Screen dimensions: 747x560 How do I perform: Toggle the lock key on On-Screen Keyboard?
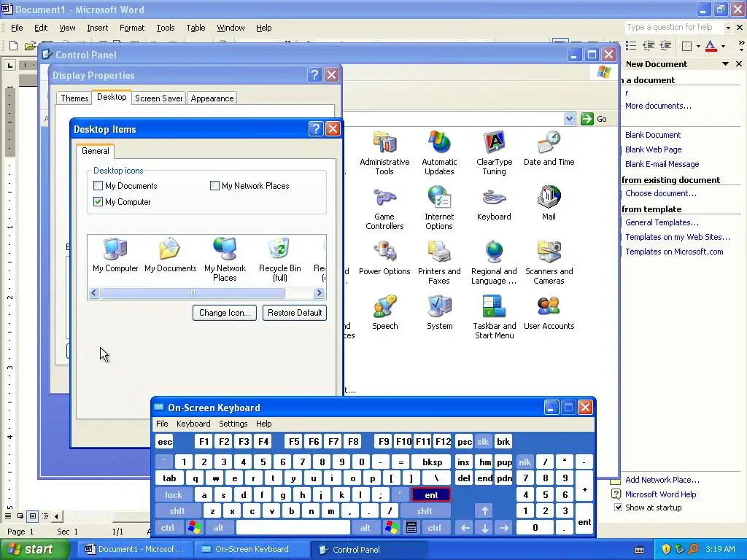coord(174,495)
